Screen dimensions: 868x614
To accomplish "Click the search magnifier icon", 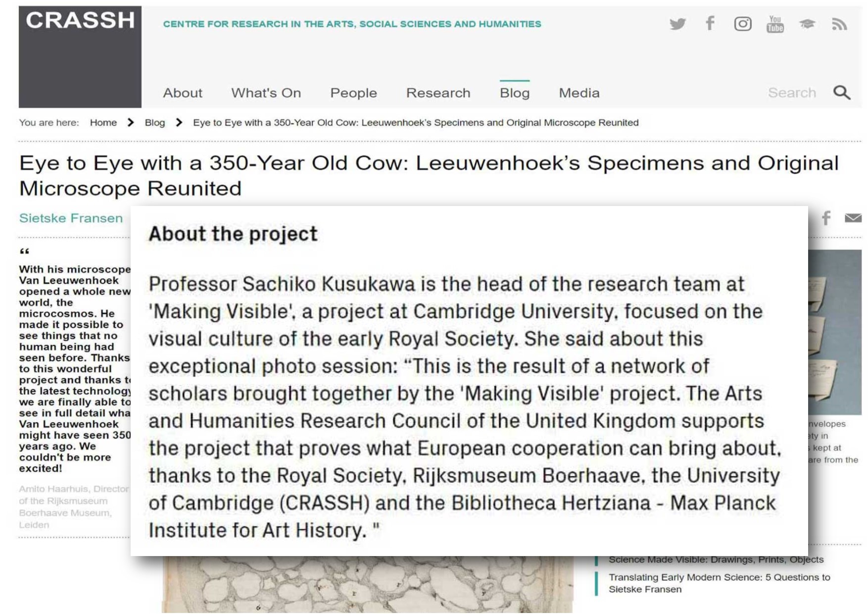I will pyautogui.click(x=842, y=93).
